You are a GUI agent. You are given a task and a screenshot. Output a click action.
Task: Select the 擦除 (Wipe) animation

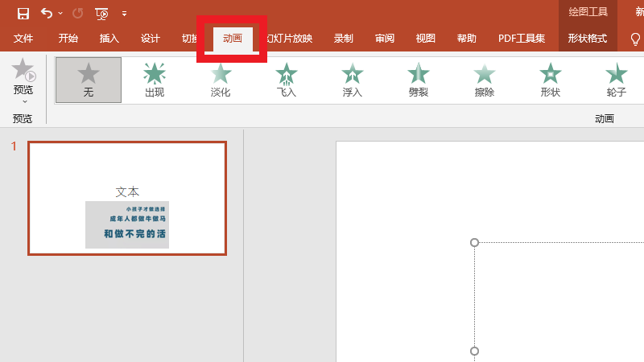point(485,80)
